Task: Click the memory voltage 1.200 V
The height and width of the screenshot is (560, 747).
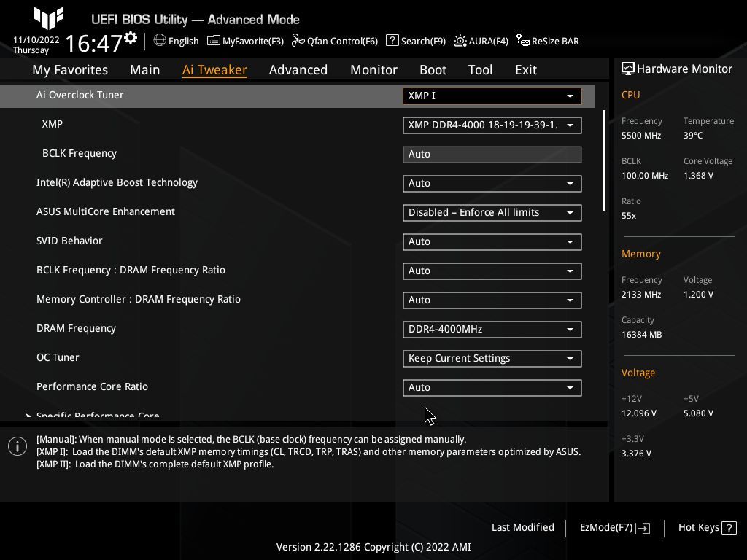Action: click(698, 295)
